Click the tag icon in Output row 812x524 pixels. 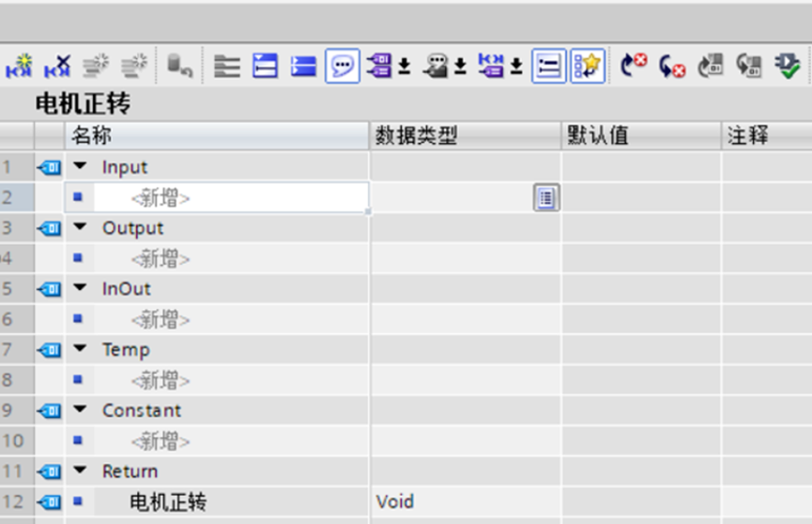pyautogui.click(x=49, y=228)
